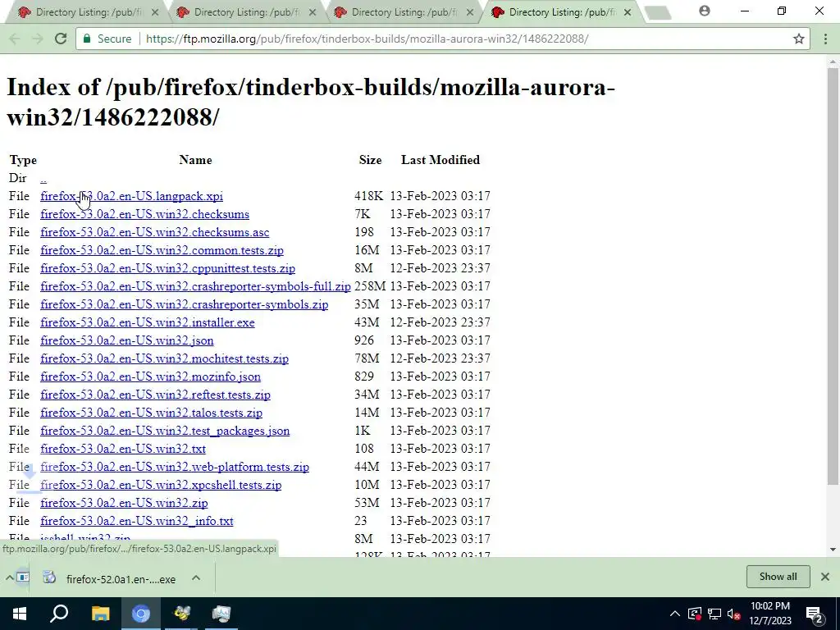Click the 258M size cell

[370, 286]
